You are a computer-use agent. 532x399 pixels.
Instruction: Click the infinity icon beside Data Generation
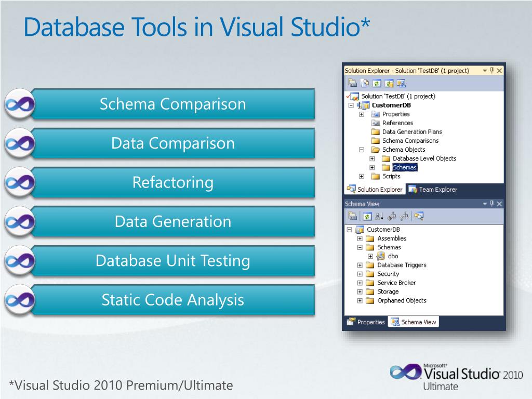20,221
